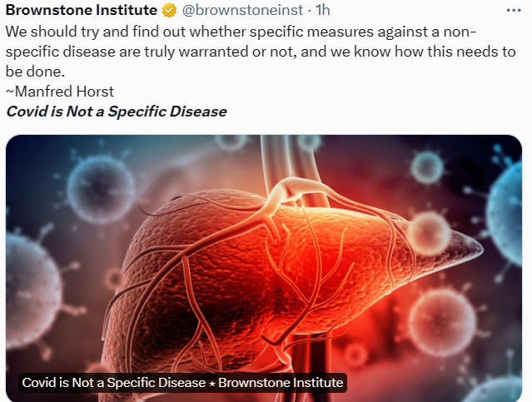Click the gold verified badge
This screenshot has width=532, height=402.
(169, 11)
